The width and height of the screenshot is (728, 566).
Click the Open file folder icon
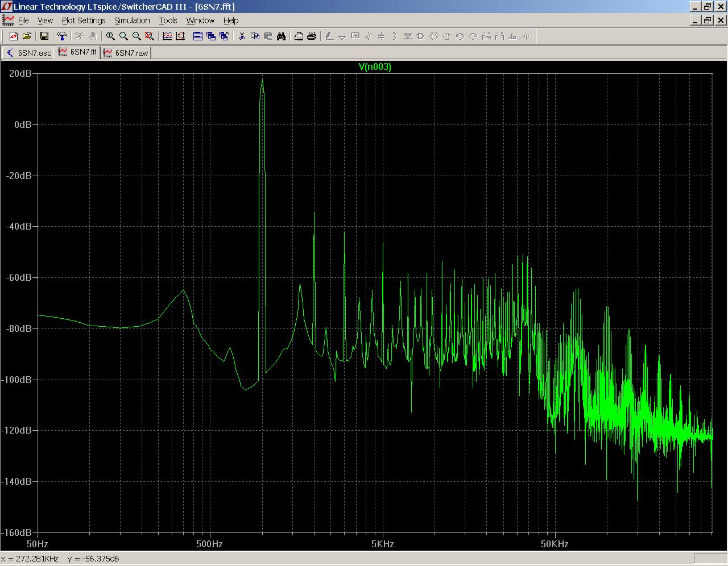click(27, 36)
